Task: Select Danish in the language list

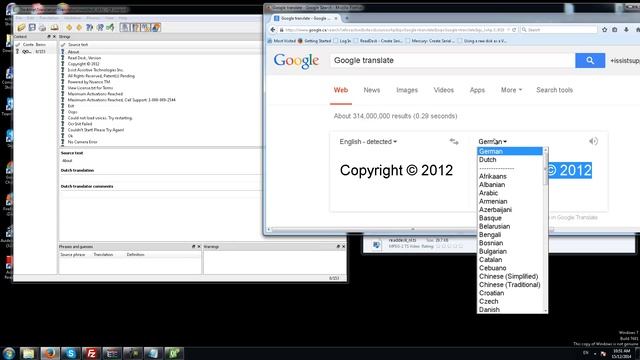Action: tap(510, 310)
